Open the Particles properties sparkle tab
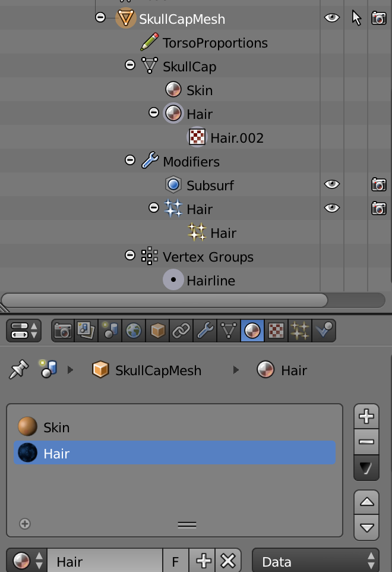 (x=300, y=331)
